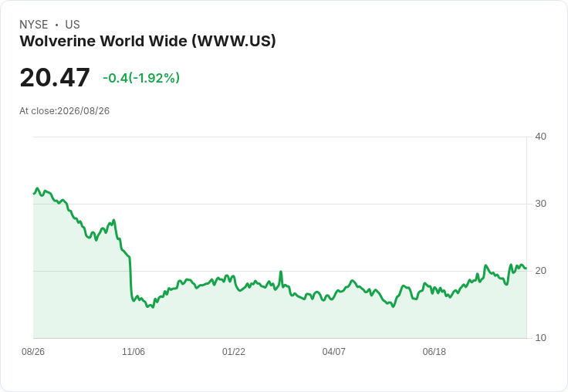Select the 08/26 x-axis date label

(x=33, y=351)
